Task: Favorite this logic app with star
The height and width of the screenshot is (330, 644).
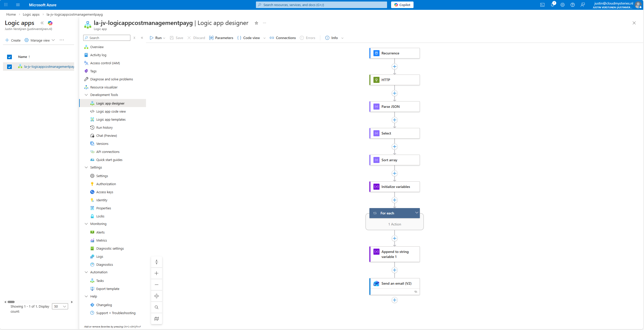Action: tap(256, 23)
